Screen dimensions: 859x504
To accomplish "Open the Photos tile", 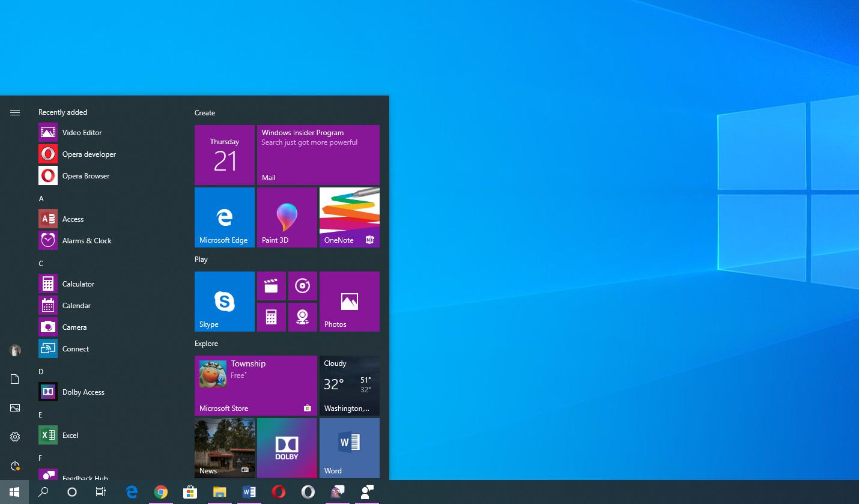I will click(x=349, y=301).
